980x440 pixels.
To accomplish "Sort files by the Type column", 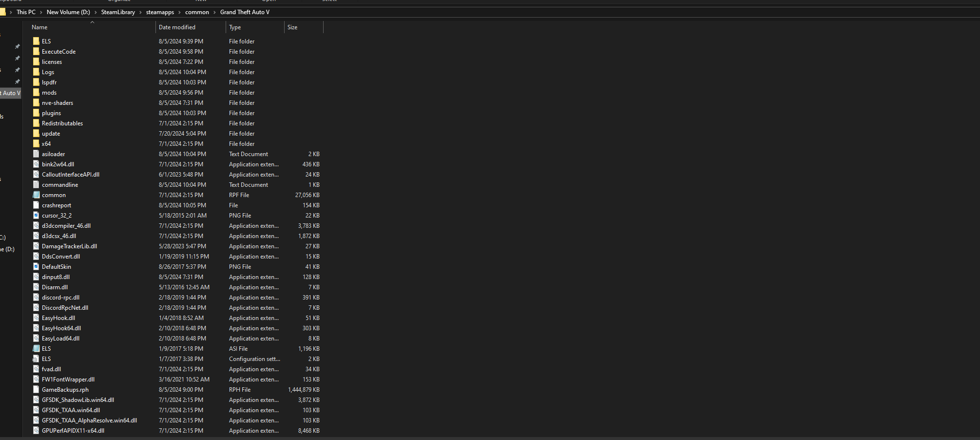I will (255, 27).
